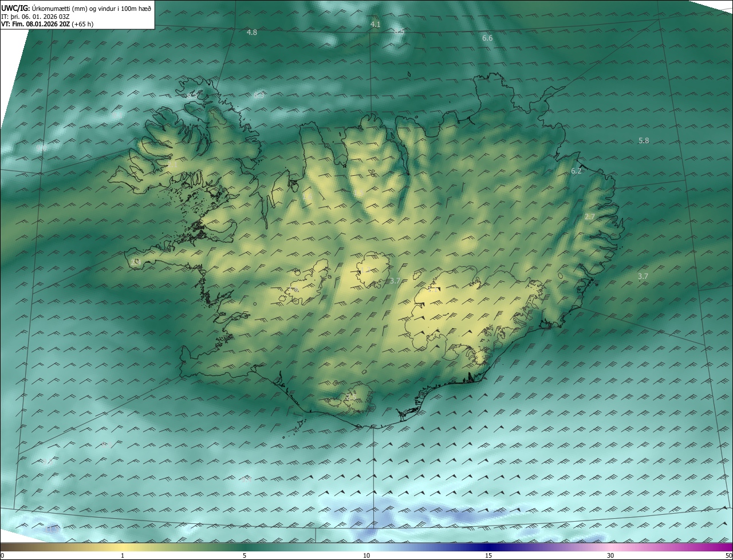The image size is (733, 560).
Task: Click the '5' tick on the color scale
Action: (245, 556)
